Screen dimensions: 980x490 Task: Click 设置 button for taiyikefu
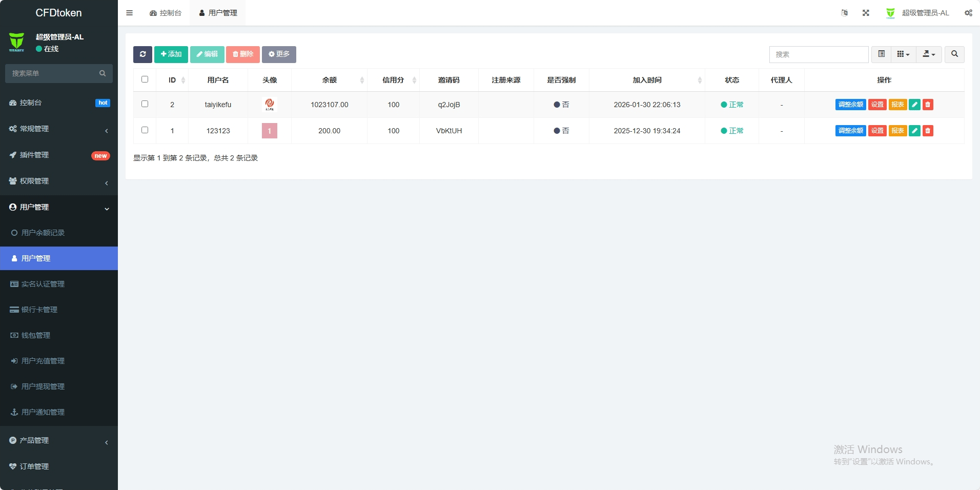pos(877,105)
